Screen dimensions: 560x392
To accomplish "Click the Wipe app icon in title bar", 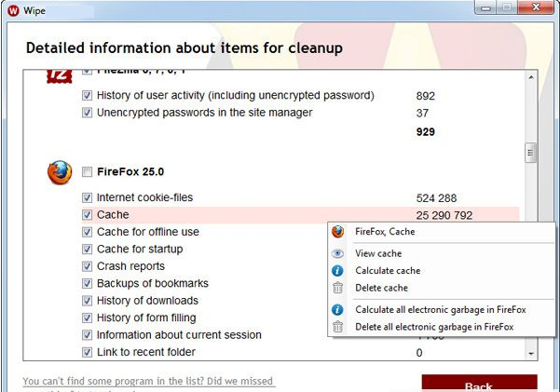I will pyautogui.click(x=13, y=11).
